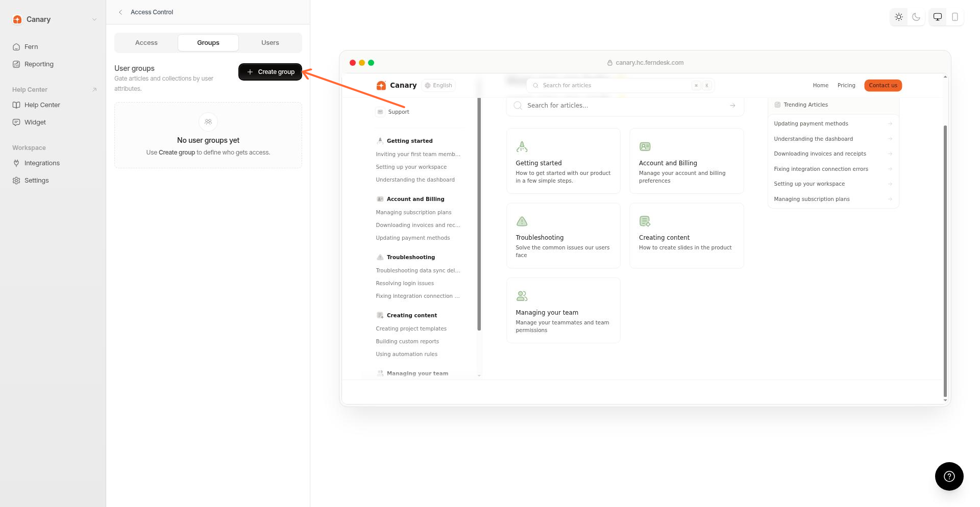This screenshot has width=980, height=507.
Task: Click preview sidebar vertical scrollbar
Action: pos(479,214)
